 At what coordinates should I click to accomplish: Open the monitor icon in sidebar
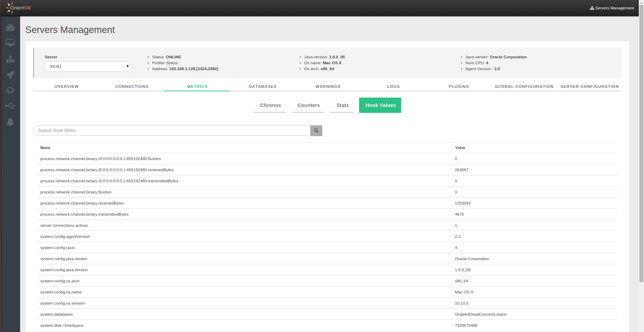point(10,43)
